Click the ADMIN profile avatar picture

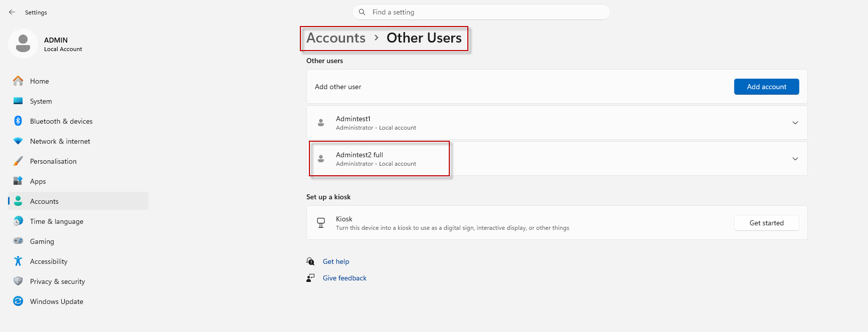[23, 44]
